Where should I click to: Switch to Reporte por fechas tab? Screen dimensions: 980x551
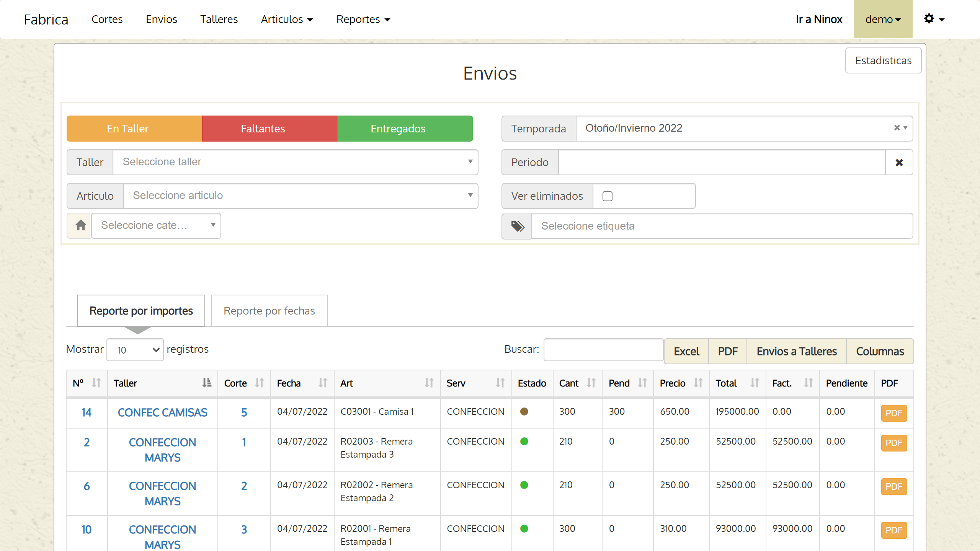269,311
